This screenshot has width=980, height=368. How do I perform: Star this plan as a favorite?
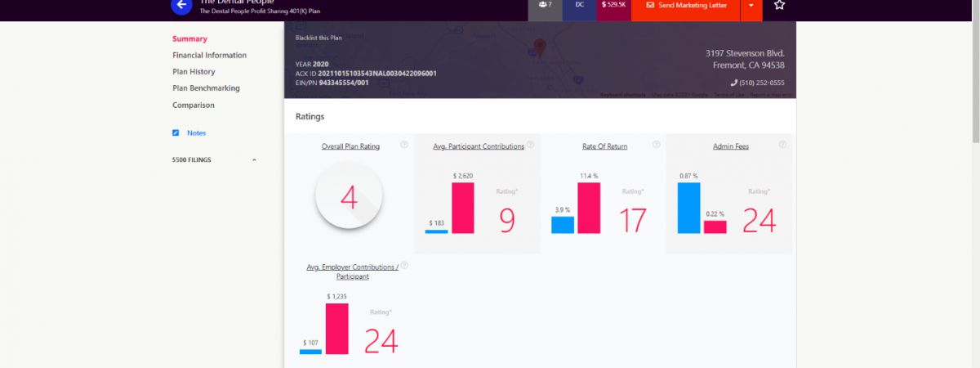coord(779,5)
